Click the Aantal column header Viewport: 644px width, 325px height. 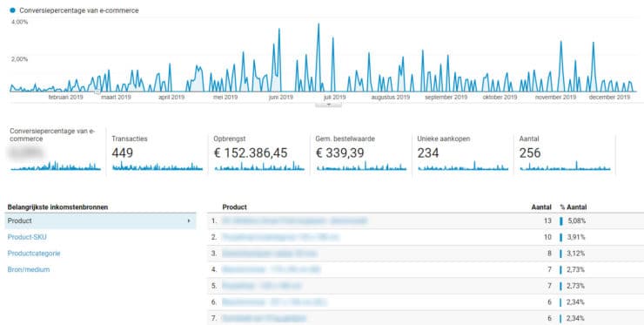coord(541,207)
